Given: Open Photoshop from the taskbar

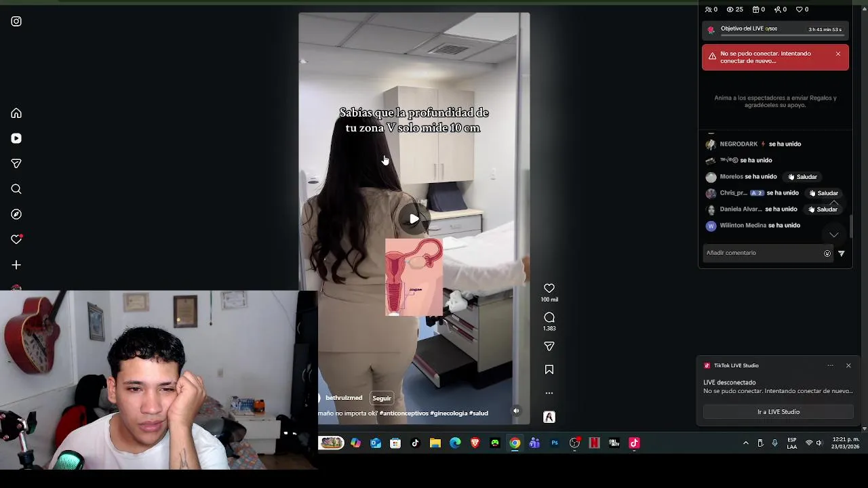Looking at the screenshot, I should (x=555, y=443).
